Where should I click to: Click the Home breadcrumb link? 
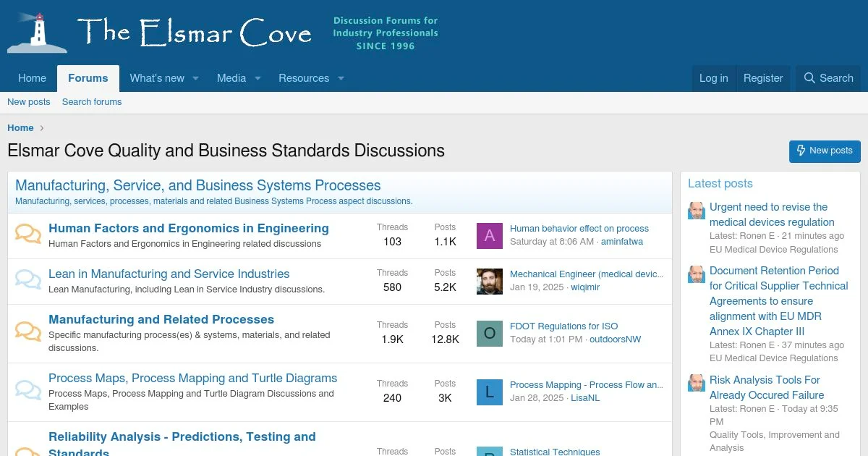[x=20, y=128]
